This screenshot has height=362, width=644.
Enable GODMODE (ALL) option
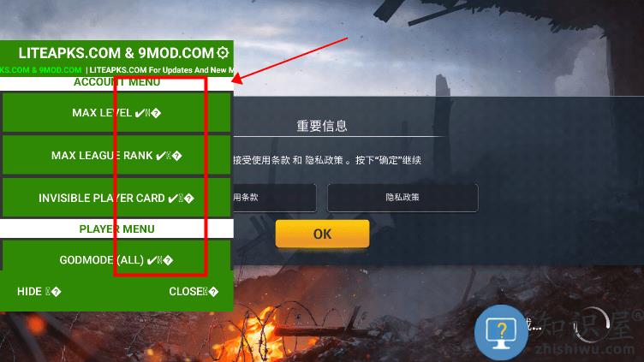click(116, 255)
